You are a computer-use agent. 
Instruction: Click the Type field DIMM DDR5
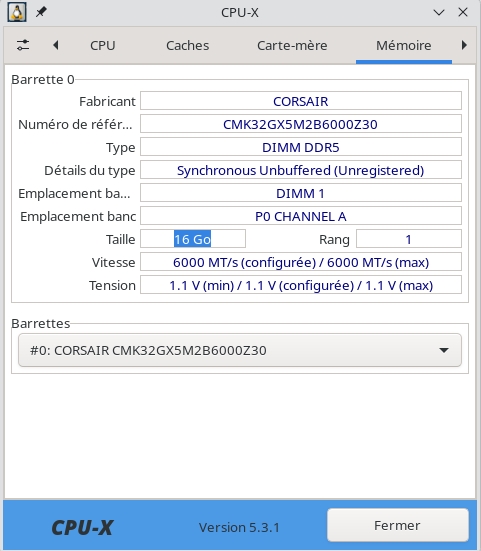(x=301, y=147)
